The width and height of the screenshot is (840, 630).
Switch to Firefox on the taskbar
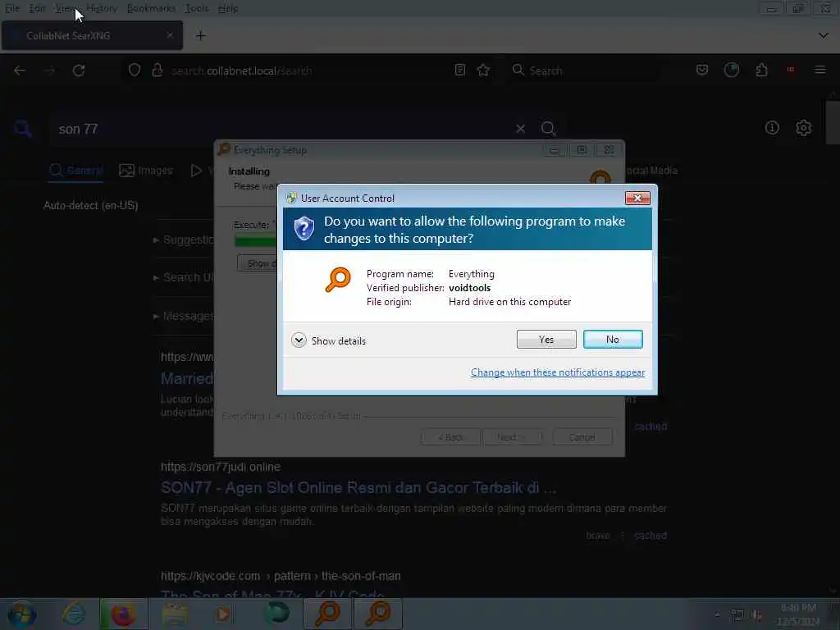(x=123, y=614)
